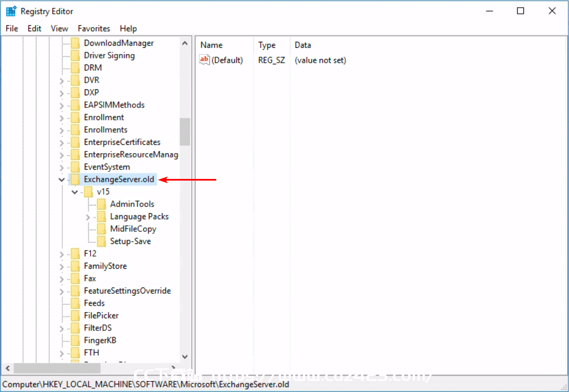Click the FilePicker folder icon
The width and height of the screenshot is (569, 392).
(75, 315)
